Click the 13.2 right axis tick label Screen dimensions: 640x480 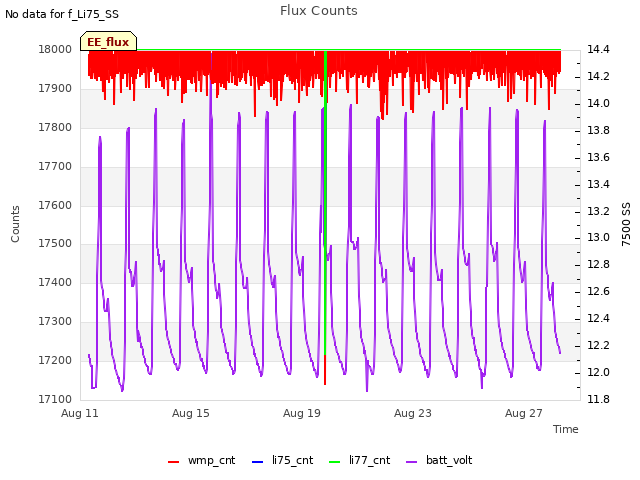[x=598, y=211]
